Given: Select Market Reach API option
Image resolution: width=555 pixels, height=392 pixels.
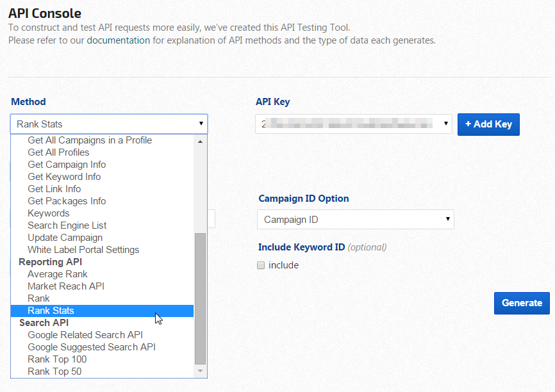Looking at the screenshot, I should coord(66,286).
